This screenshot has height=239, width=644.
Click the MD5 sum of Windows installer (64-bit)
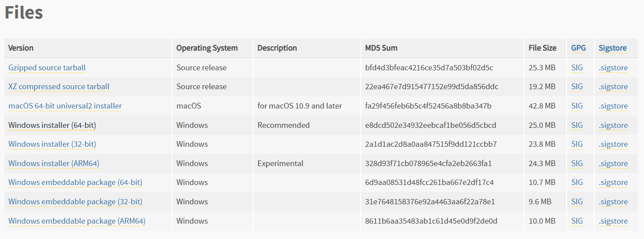click(430, 125)
